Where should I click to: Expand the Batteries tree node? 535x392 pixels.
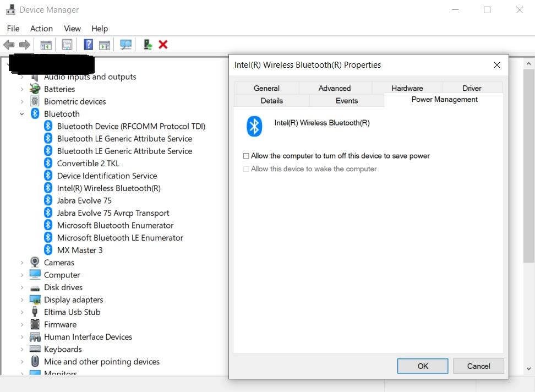point(22,89)
